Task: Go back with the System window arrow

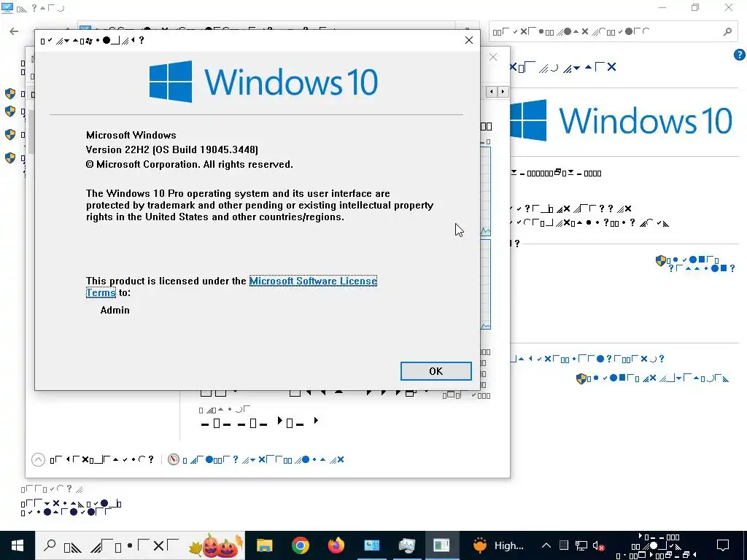Action: pos(14,31)
